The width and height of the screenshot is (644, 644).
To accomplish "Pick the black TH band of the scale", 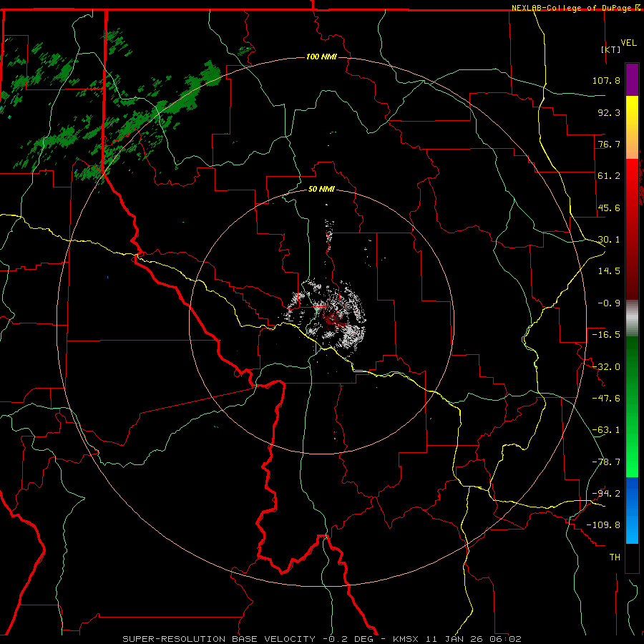I will (632, 558).
